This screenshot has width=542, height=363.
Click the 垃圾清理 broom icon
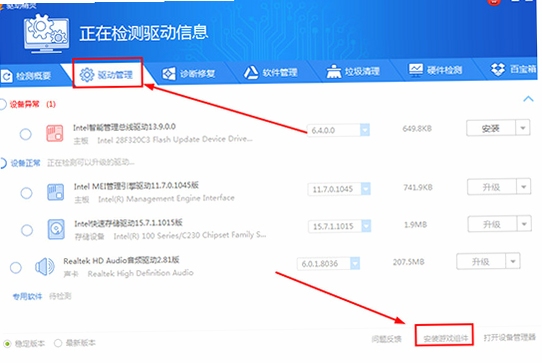[x=334, y=72]
